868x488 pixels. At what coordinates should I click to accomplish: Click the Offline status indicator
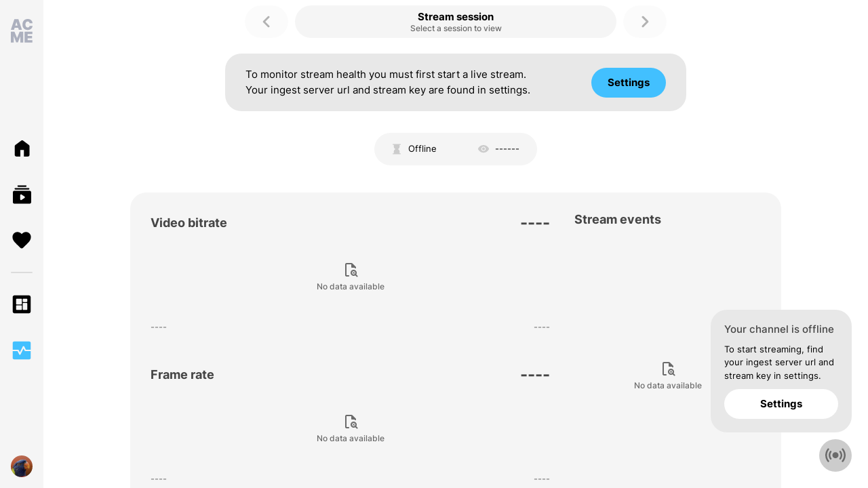point(414,149)
